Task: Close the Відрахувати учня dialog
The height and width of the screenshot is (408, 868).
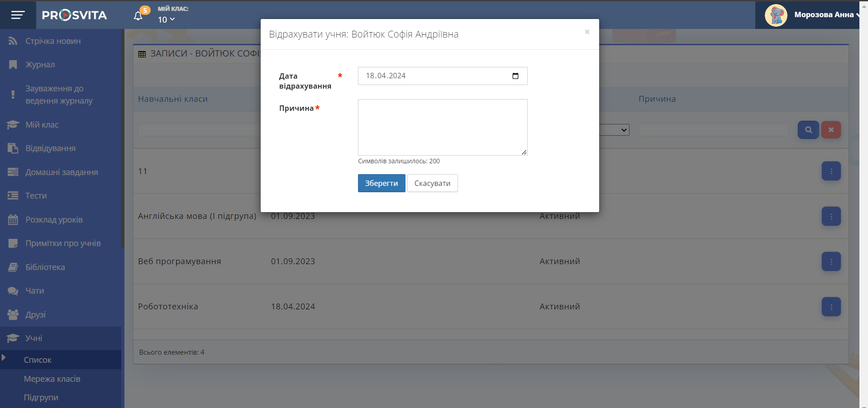Action: pos(587,32)
